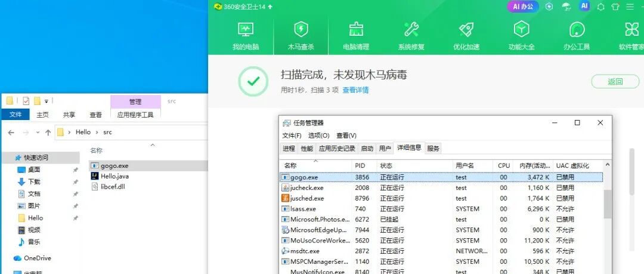The width and height of the screenshot is (644, 274).
Task: Sort Task Manager by 用户名 column
Action: 472,165
